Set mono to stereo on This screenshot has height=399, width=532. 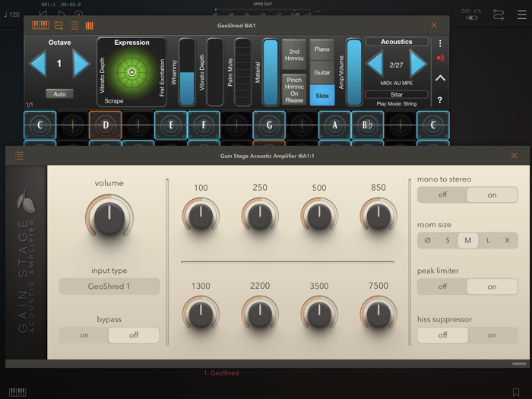pos(492,195)
